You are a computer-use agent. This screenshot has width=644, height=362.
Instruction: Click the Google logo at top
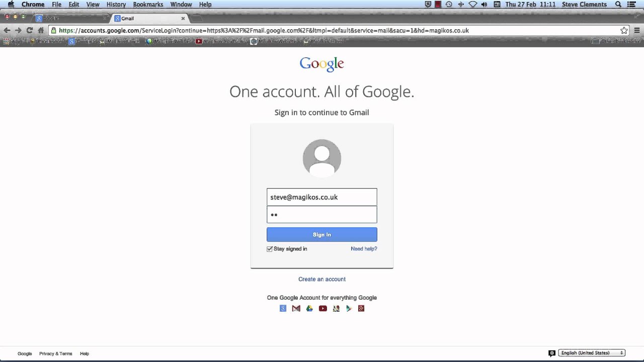tap(321, 64)
